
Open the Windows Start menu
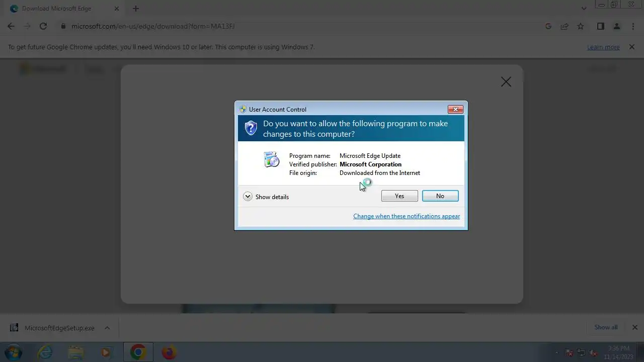[x=13, y=352]
